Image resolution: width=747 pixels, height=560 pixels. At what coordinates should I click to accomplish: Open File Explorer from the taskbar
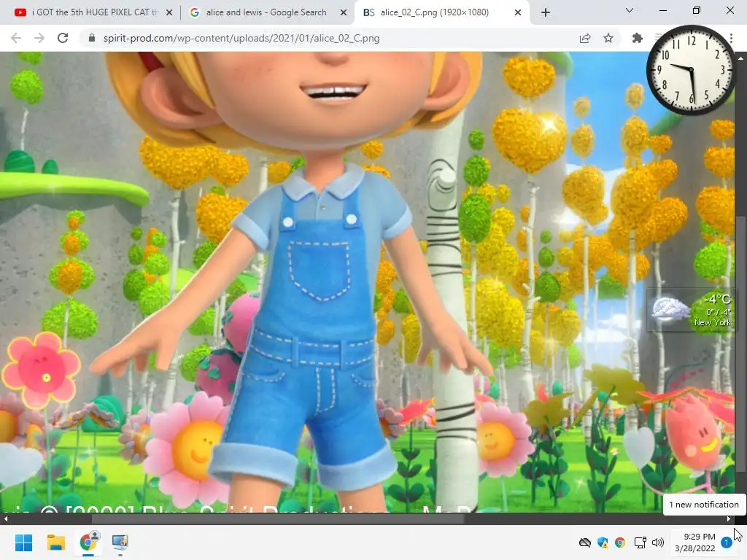pos(55,542)
